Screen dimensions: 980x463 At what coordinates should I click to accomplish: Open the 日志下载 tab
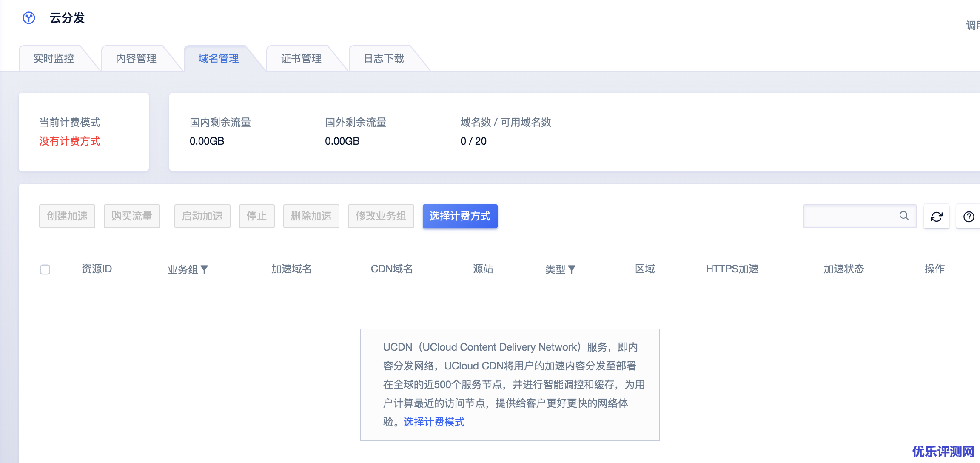[384, 59]
